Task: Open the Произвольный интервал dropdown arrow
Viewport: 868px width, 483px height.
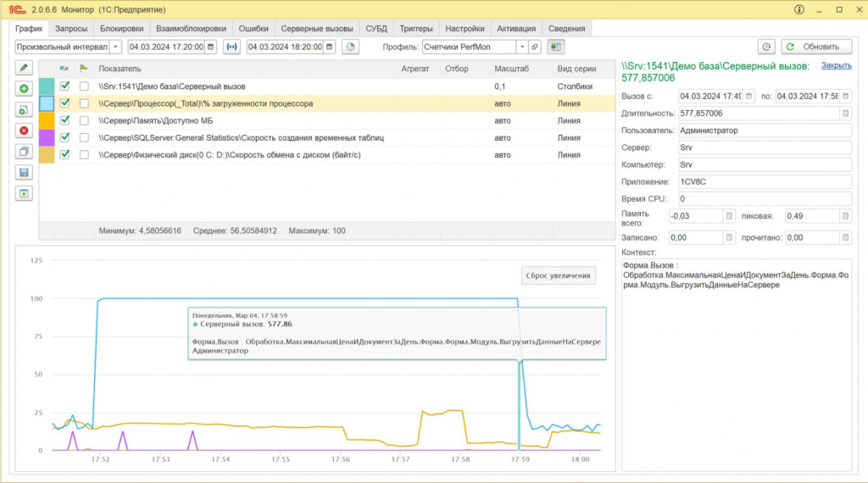Action: point(115,47)
